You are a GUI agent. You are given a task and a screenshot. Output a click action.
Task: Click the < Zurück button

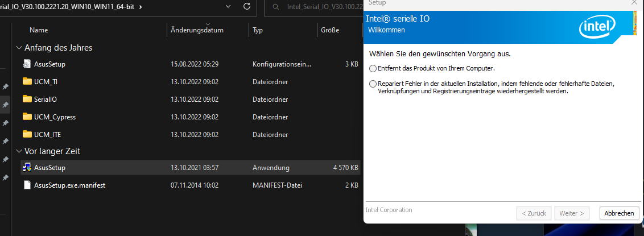point(534,213)
